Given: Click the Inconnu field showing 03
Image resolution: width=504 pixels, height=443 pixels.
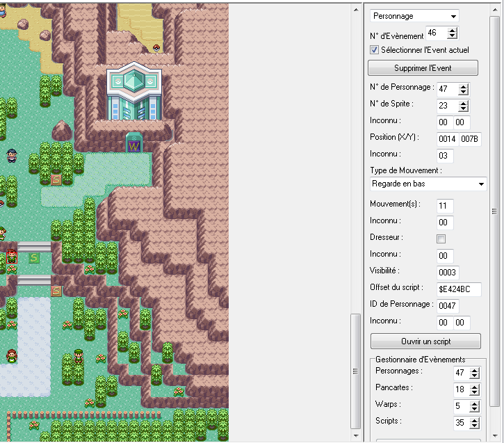Looking at the screenshot, I should click(445, 156).
